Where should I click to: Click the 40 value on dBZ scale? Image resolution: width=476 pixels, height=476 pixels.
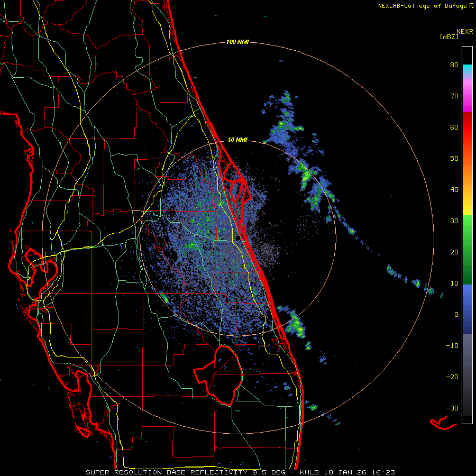(x=454, y=190)
